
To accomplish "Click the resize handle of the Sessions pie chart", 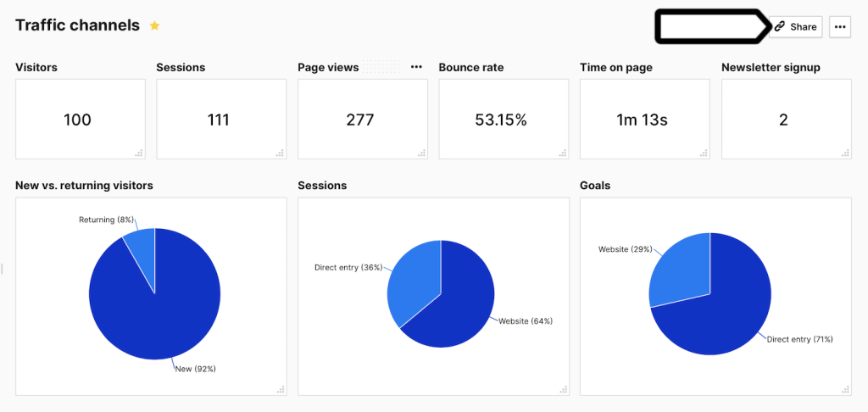I will [563, 389].
